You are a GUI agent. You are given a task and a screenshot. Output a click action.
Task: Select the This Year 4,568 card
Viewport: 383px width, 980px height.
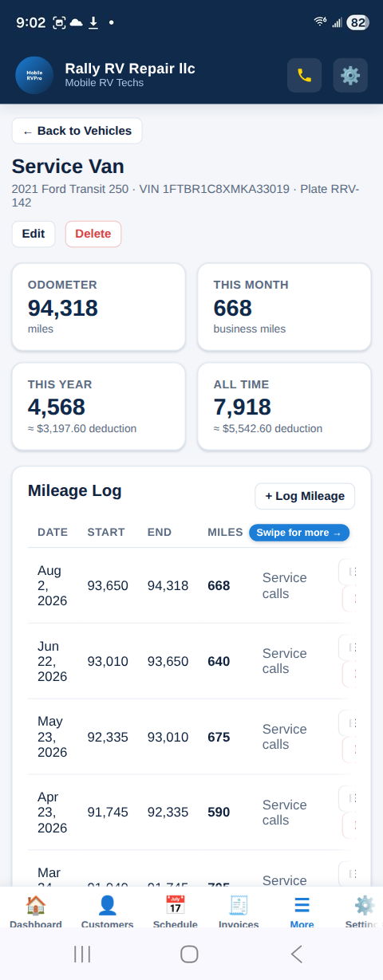pos(98,407)
